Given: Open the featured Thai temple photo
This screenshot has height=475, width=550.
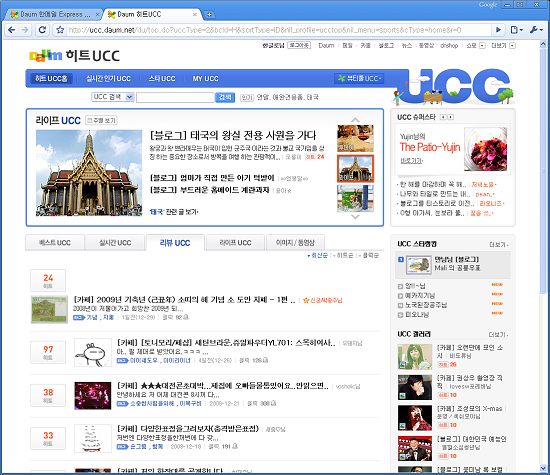Looking at the screenshot, I should click(89, 173).
